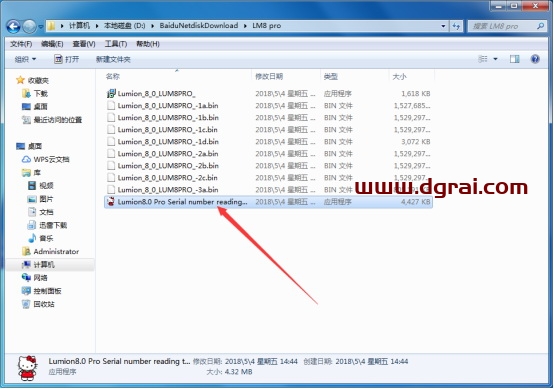Select file Lumion_8_0_LUM8PRO_-2c.bin
Image resolution: width=554 pixels, height=389 pixels.
click(x=269, y=178)
